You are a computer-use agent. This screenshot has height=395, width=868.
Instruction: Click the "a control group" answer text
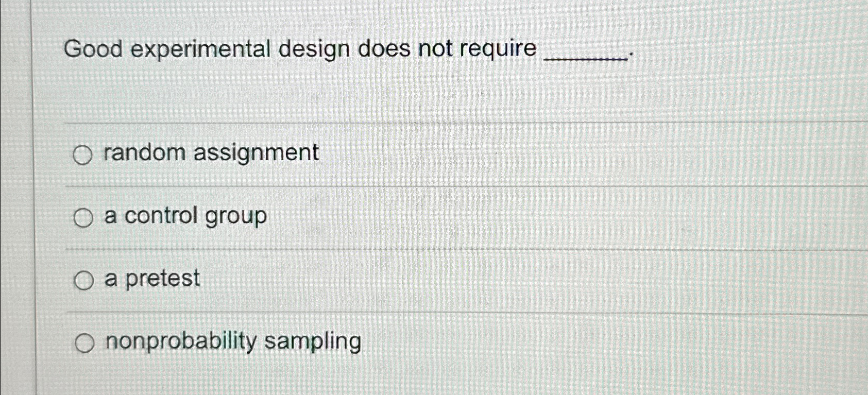click(185, 216)
